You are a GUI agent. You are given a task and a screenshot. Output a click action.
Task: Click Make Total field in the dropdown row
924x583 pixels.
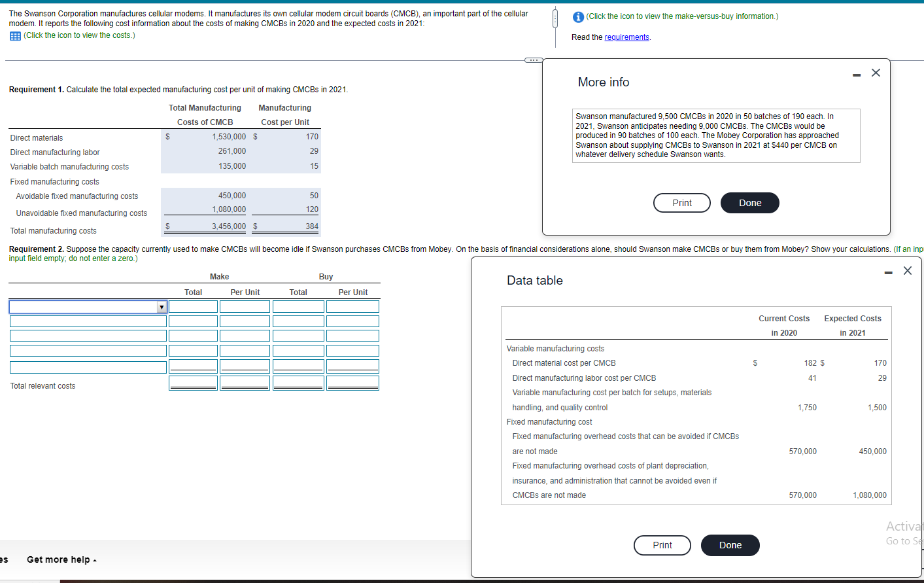pos(193,307)
